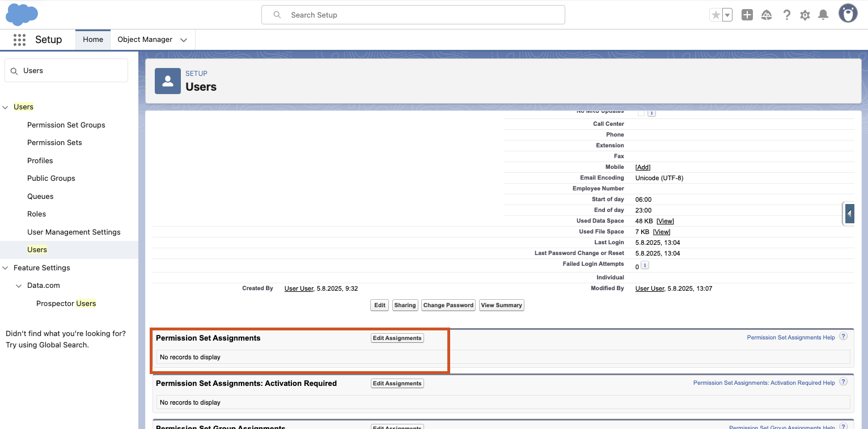This screenshot has height=429, width=868.
Task: Click Edit Assignments for Activation Required section
Action: [x=397, y=384]
